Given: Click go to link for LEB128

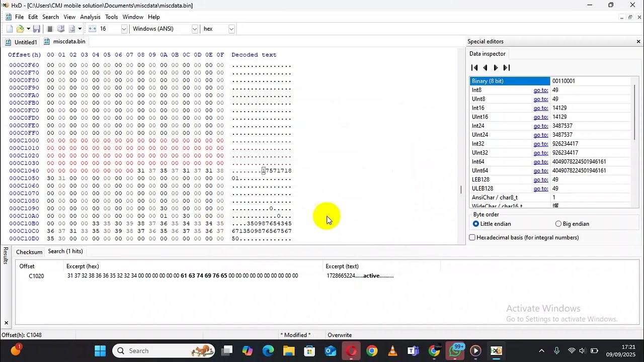Looking at the screenshot, I should (541, 179).
